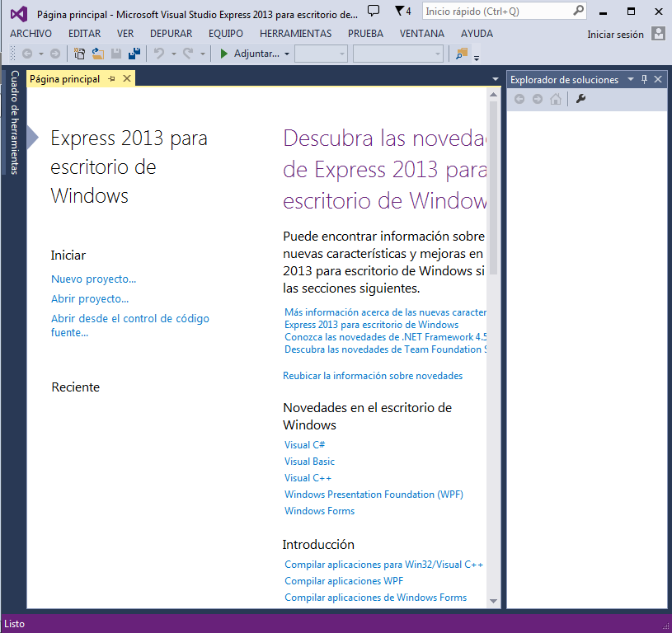Click the account avatar icon
The width and height of the screenshot is (672, 633).
pyautogui.click(x=658, y=34)
